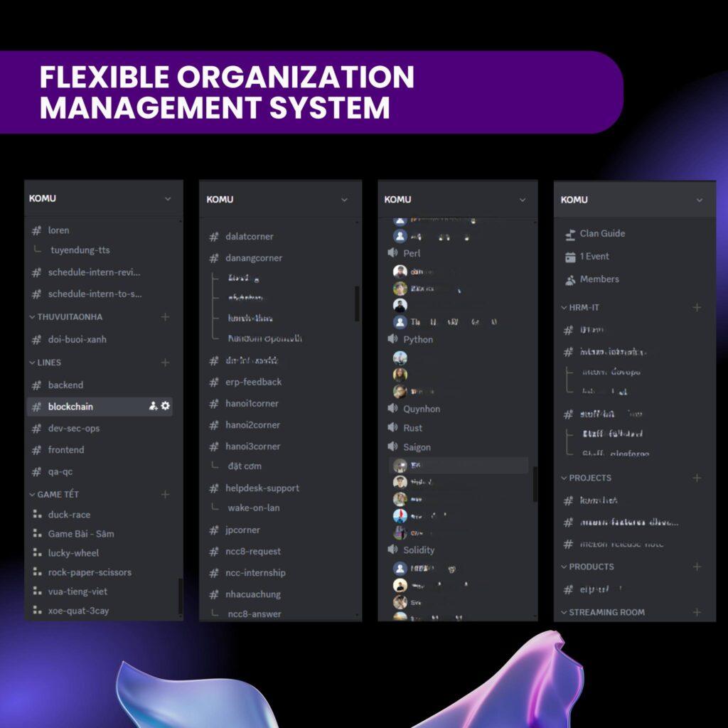Open the helpdesk-support channel
Viewport: 728px width, 728px height.
[x=262, y=488]
